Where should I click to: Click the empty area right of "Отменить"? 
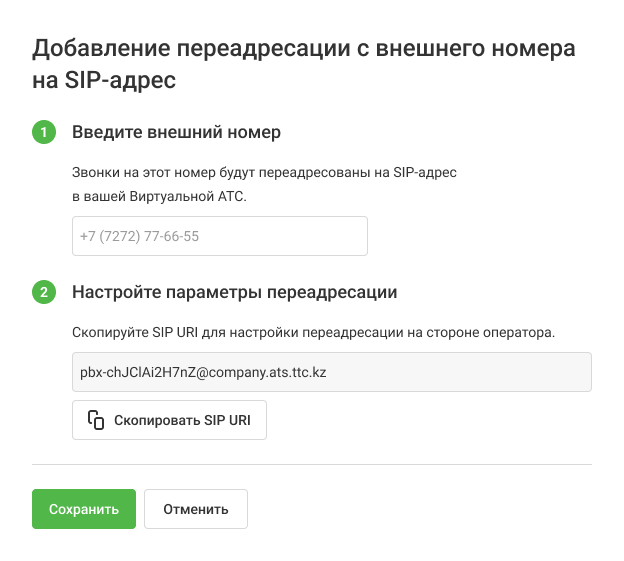(420, 508)
